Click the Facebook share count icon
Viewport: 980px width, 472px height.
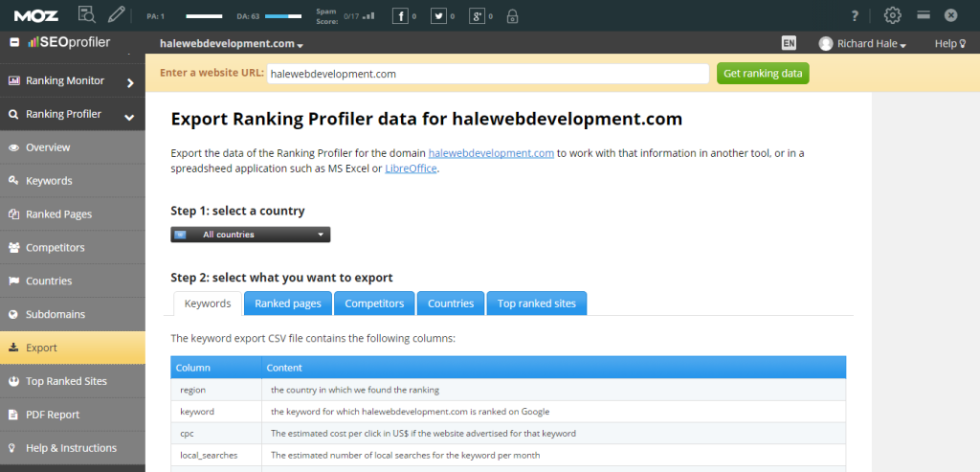click(x=400, y=15)
